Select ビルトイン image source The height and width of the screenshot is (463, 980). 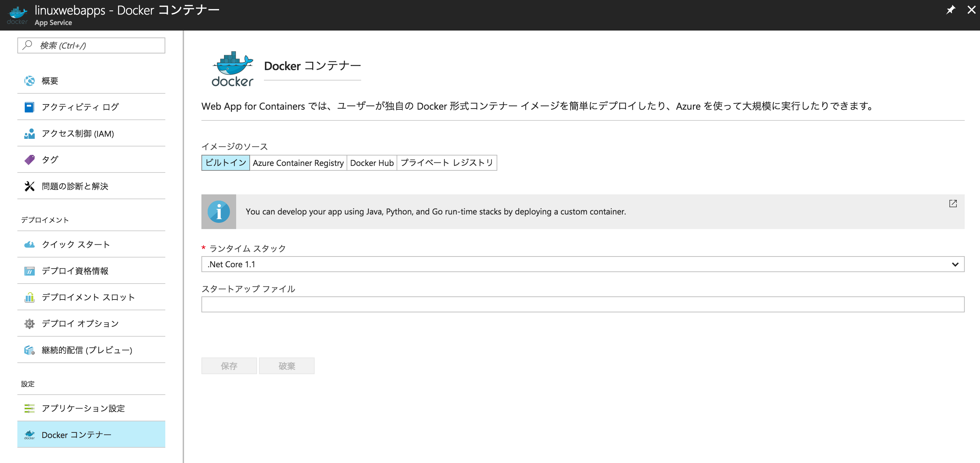tap(226, 163)
